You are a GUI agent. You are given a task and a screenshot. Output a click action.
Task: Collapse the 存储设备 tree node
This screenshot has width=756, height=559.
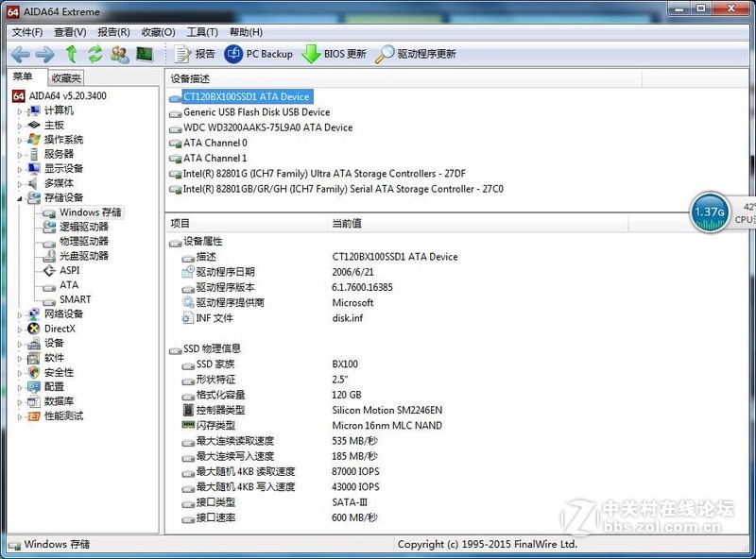pos(20,198)
